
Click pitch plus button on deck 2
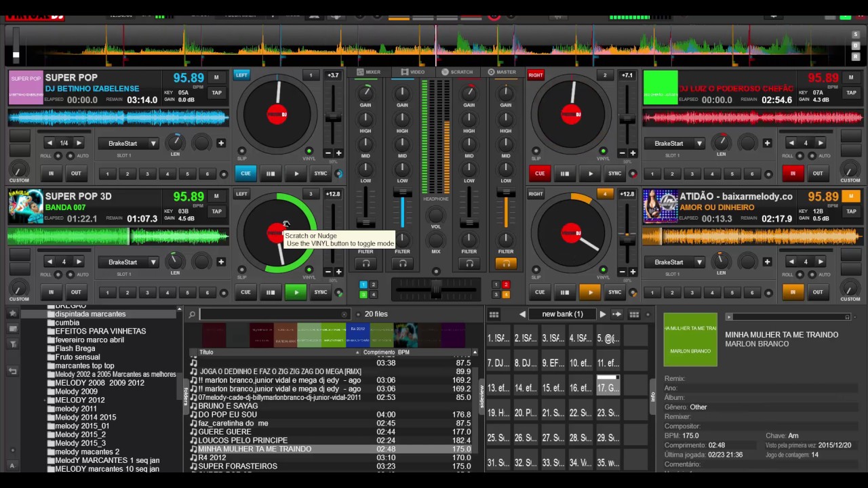[633, 153]
